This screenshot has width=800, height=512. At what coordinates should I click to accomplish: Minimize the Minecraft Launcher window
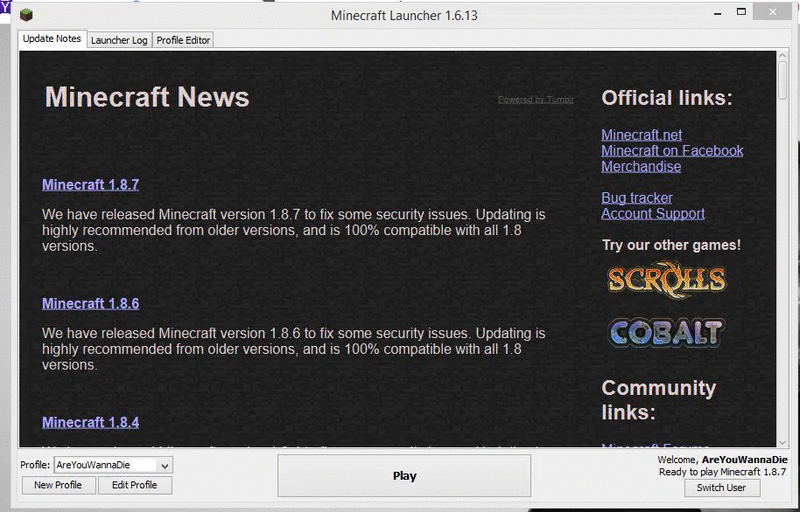[x=718, y=13]
